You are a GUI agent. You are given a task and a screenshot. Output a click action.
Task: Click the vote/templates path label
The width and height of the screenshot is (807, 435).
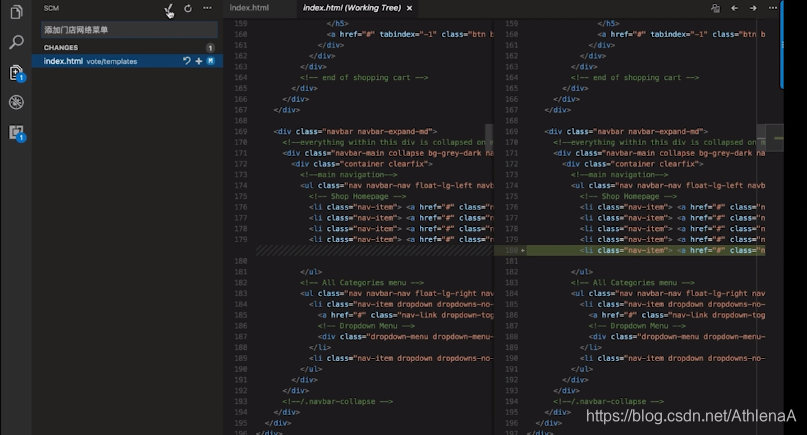coord(112,61)
